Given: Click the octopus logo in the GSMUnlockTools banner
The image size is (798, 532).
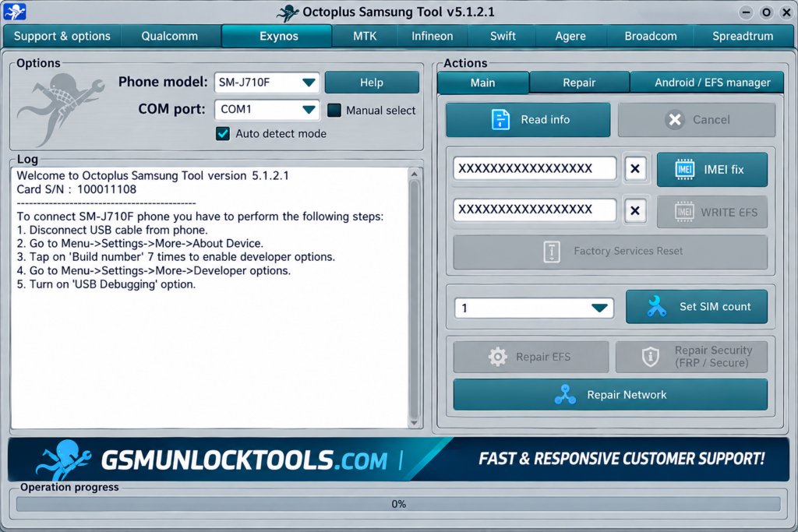Looking at the screenshot, I should tap(64, 460).
